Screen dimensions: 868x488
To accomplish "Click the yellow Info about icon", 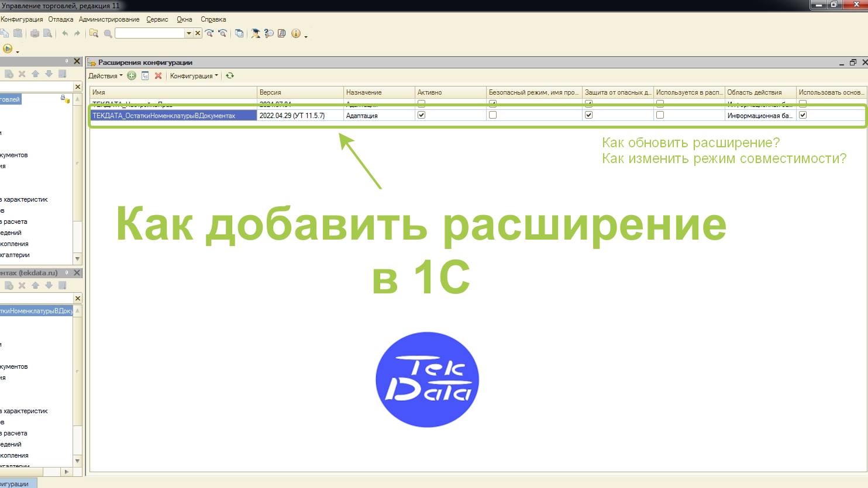I will tap(296, 33).
